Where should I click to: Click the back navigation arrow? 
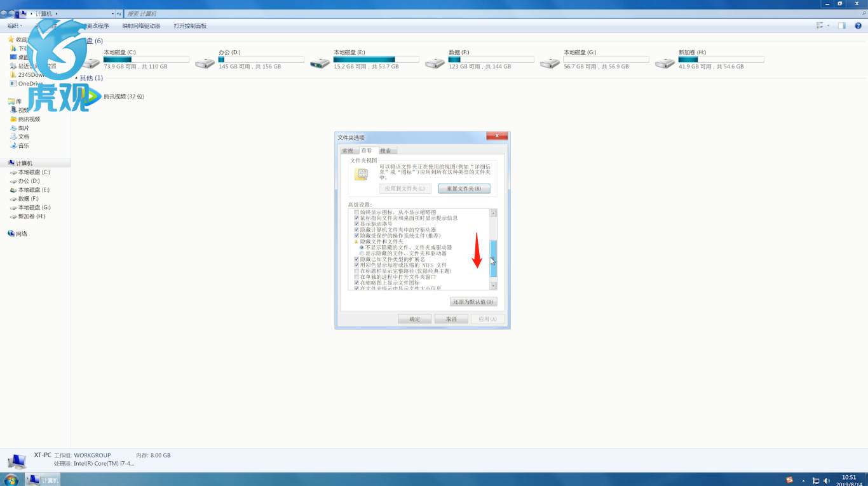click(4, 13)
